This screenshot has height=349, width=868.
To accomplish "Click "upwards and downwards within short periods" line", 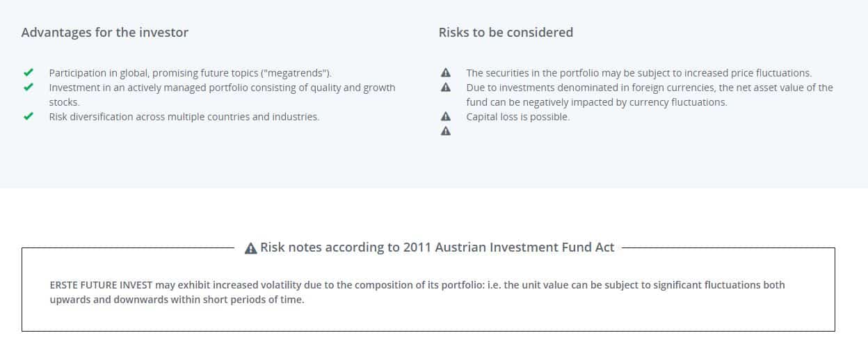I will point(177,300).
